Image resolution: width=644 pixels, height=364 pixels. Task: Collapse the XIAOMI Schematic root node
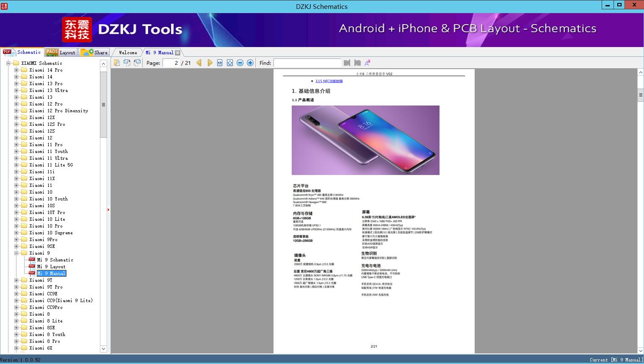pyautogui.click(x=8, y=63)
